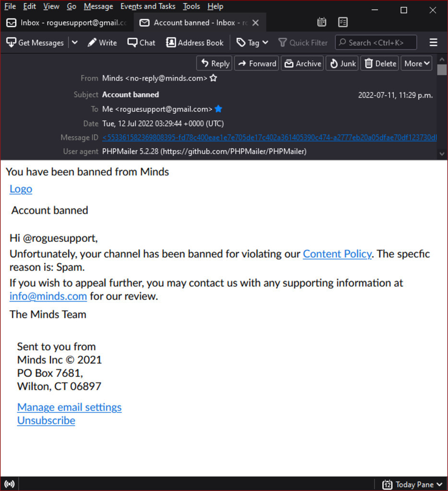Click in the Search field
The width and height of the screenshot is (448, 491).
pyautogui.click(x=376, y=43)
